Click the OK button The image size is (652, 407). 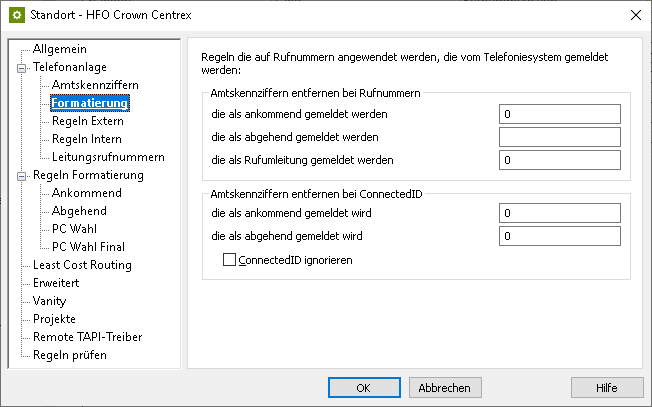tap(364, 387)
